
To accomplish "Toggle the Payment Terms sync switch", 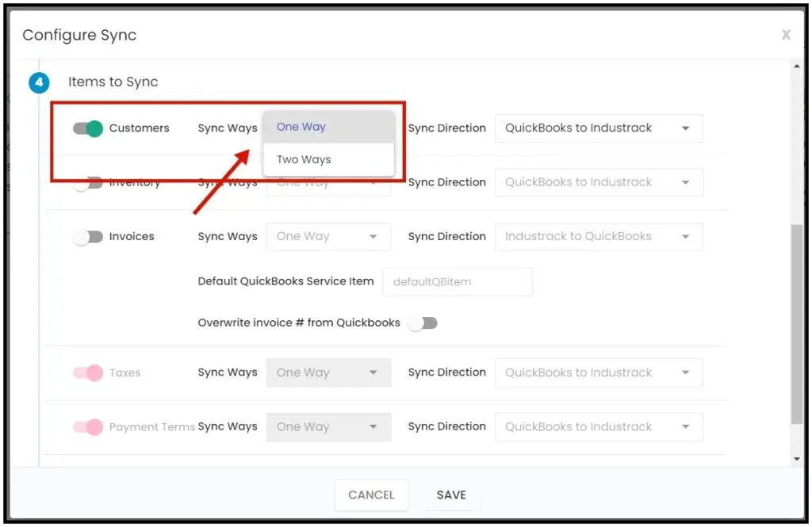I will pyautogui.click(x=88, y=427).
